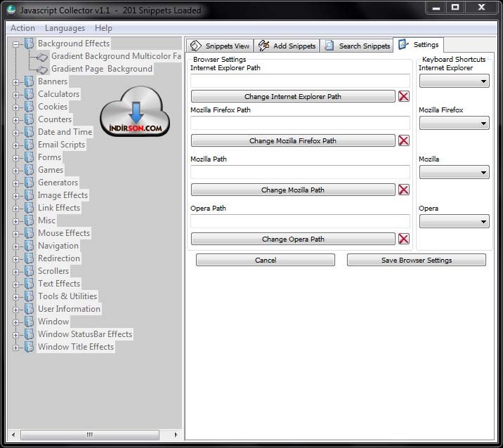The image size is (503, 448).
Task: Click the Mozilla Firefox Path text field
Action: [300, 122]
